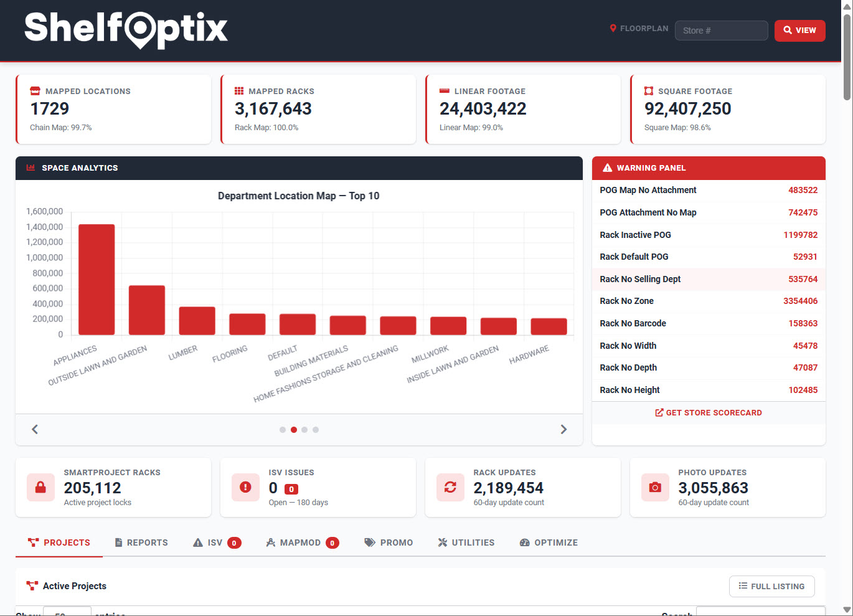Click the Warning Panel alert triangle icon
853x616 pixels.
coord(607,167)
